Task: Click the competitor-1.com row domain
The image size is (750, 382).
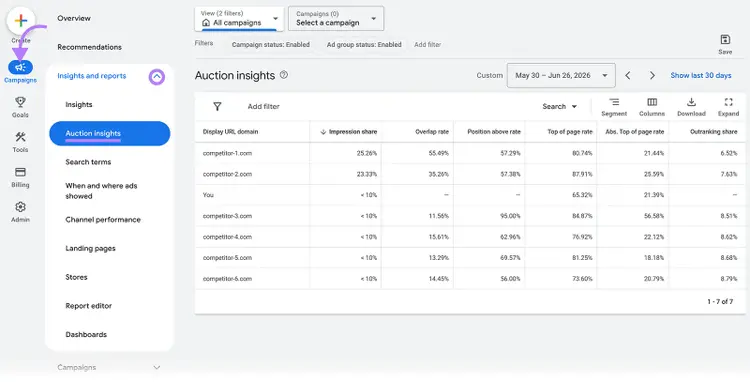Action: pyautogui.click(x=227, y=153)
